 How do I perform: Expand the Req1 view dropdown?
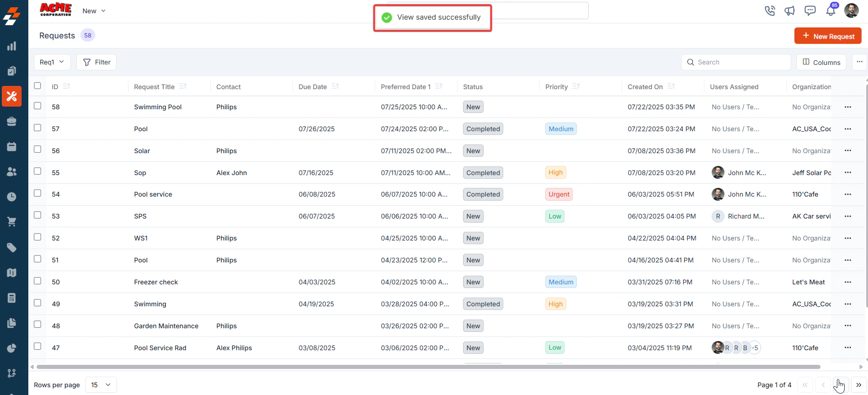coord(52,62)
